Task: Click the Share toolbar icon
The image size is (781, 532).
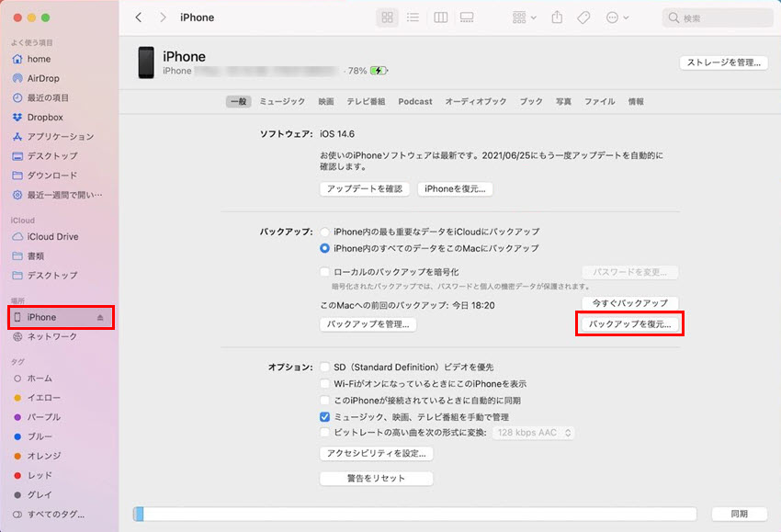Action: coord(557,17)
